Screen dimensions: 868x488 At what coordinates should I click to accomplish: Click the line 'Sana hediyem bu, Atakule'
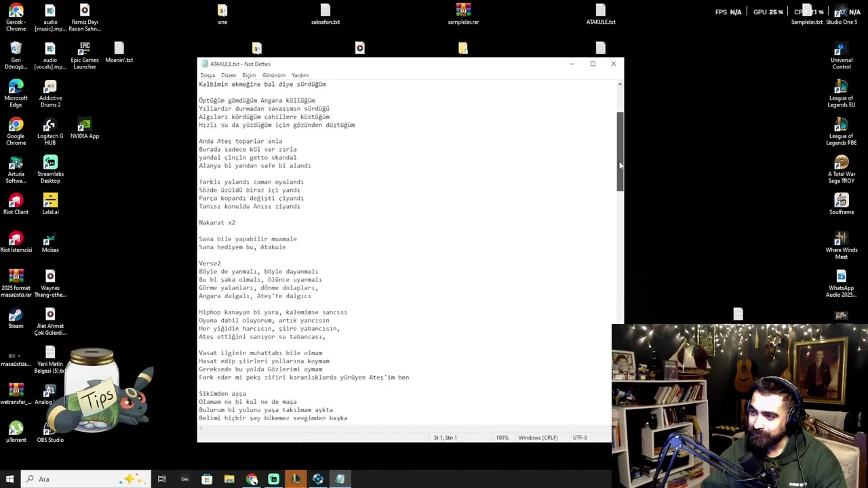click(x=242, y=247)
